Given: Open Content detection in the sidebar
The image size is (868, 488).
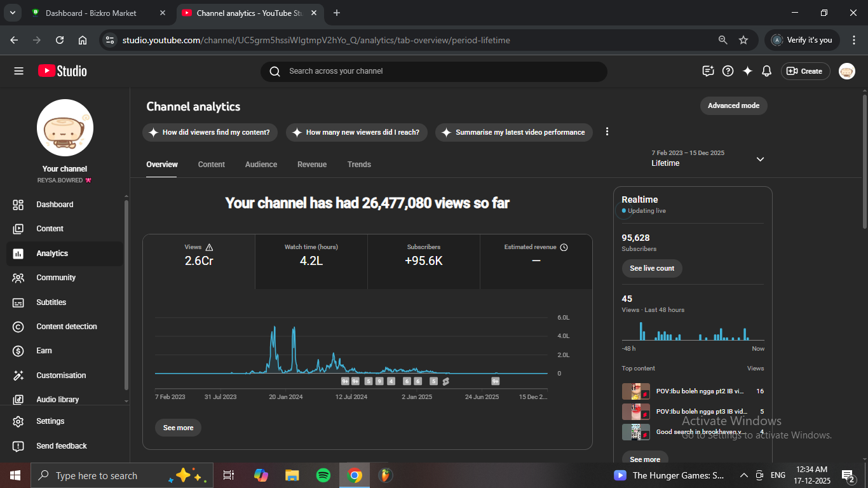Looking at the screenshot, I should pyautogui.click(x=66, y=327).
